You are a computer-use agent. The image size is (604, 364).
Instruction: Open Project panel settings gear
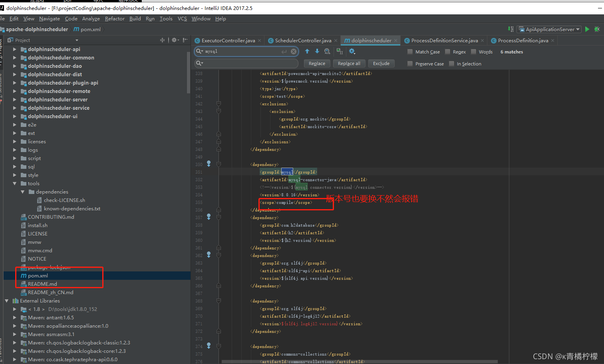coord(175,40)
